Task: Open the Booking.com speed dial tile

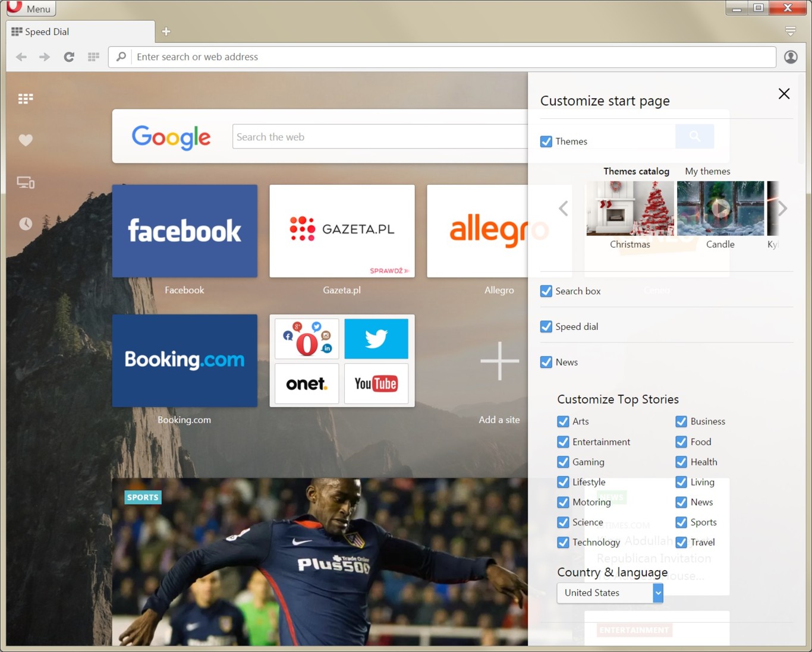Action: [184, 360]
